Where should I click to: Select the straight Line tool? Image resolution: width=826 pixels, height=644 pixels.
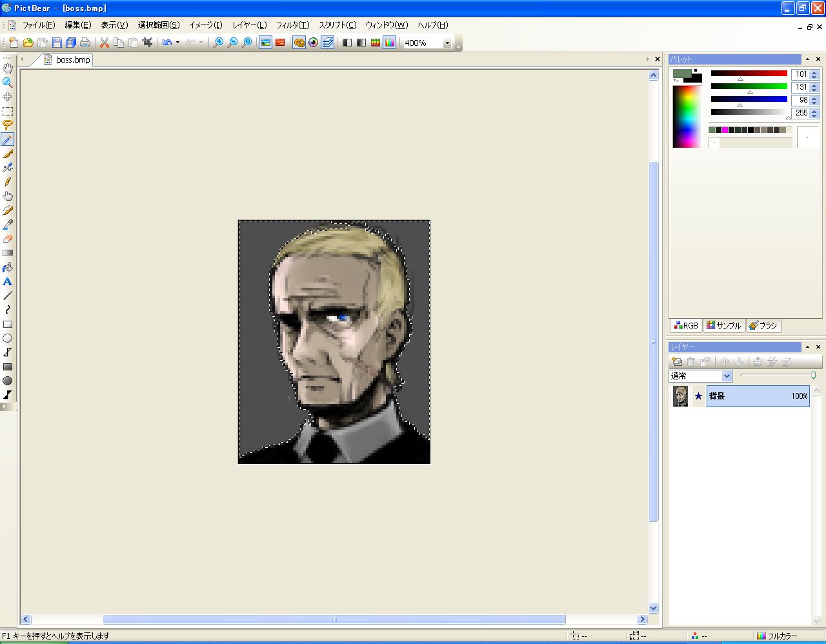(x=8, y=296)
